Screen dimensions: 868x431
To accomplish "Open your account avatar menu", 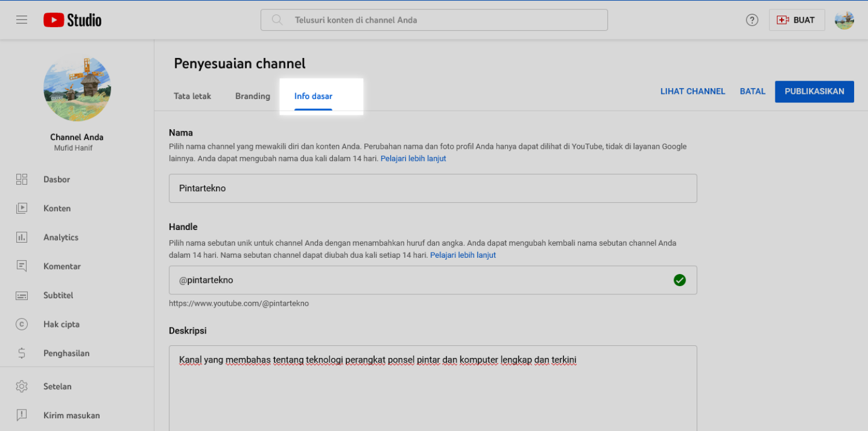I will [x=844, y=19].
